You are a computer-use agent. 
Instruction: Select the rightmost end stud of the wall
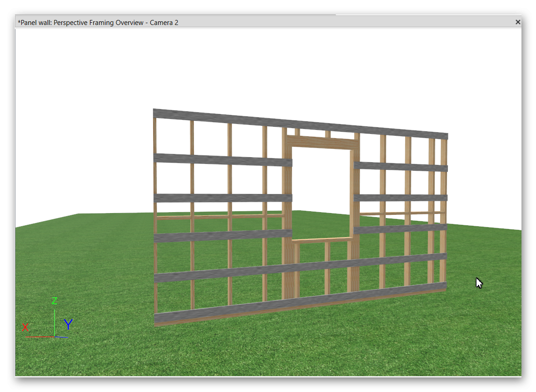coord(444,213)
